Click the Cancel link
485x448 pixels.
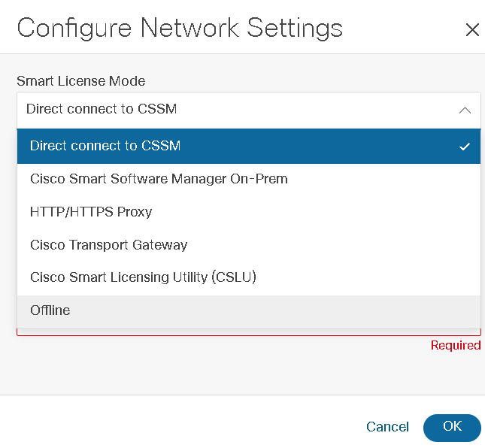click(387, 427)
